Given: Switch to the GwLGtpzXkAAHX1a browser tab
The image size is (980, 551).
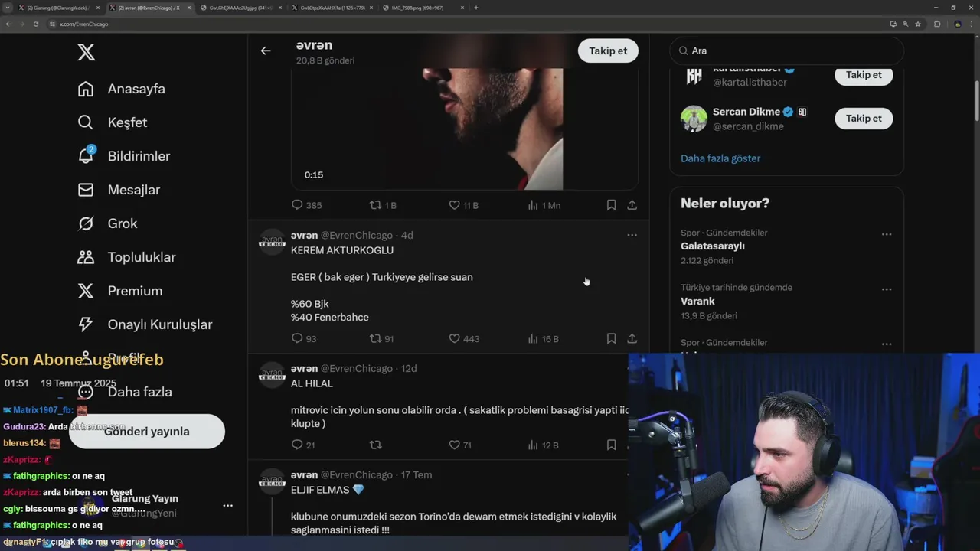Looking at the screenshot, I should 332,8.
